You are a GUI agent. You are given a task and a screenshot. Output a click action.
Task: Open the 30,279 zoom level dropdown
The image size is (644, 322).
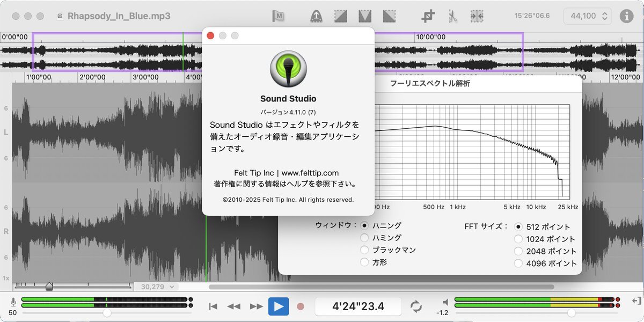pos(156,287)
